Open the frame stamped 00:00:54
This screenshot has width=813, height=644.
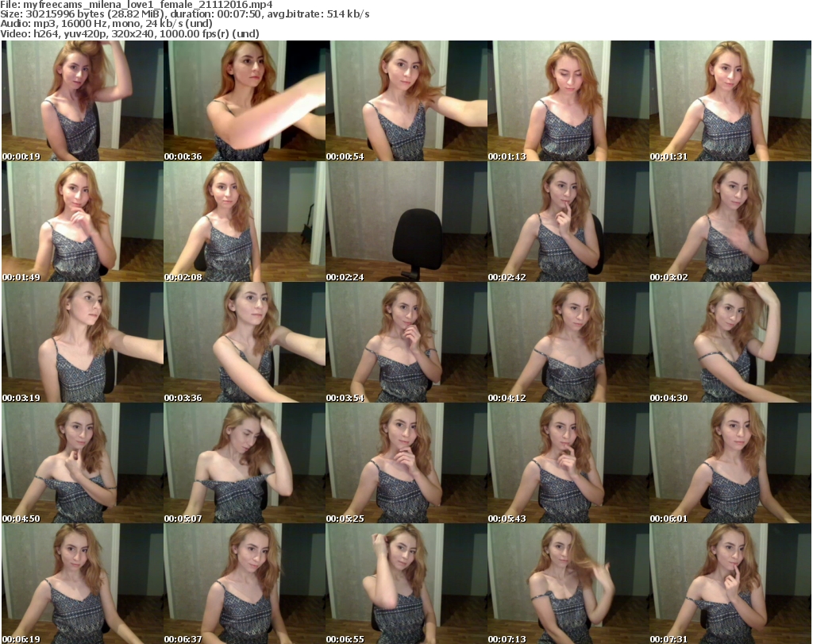click(406, 101)
